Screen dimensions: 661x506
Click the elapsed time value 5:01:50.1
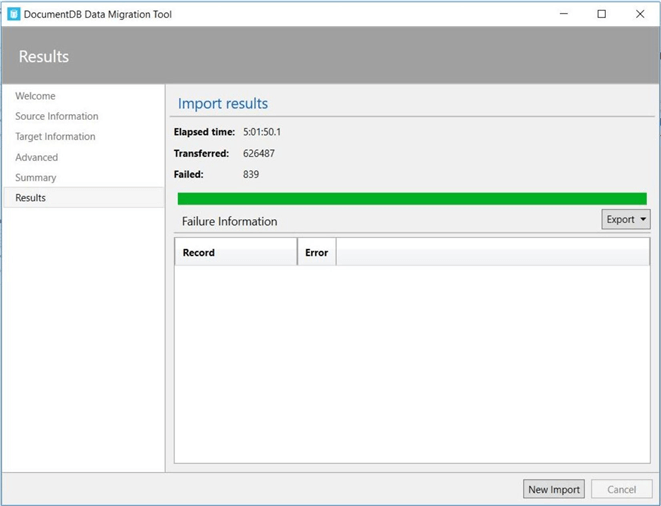[262, 132]
